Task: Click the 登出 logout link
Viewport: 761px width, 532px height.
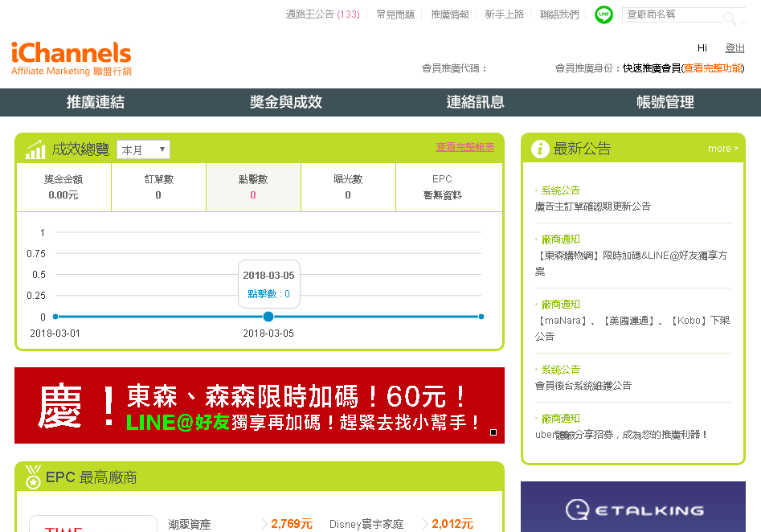Action: (x=734, y=48)
